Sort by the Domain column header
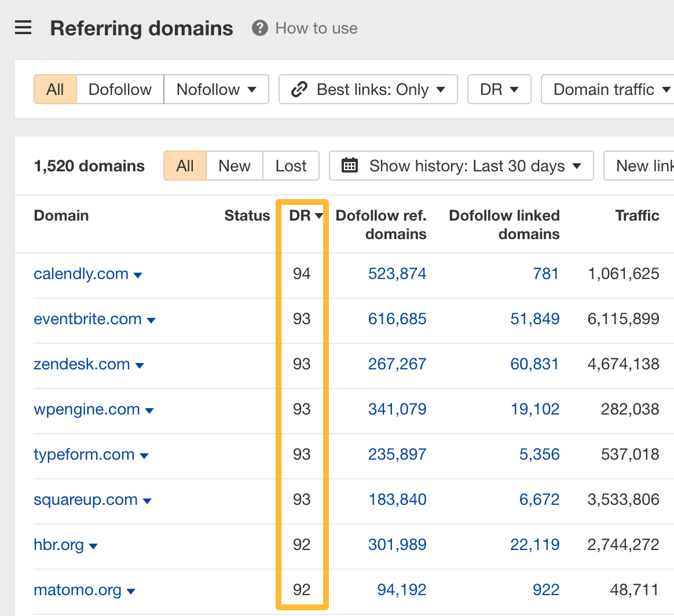This screenshot has height=616, width=674. pyautogui.click(x=61, y=215)
